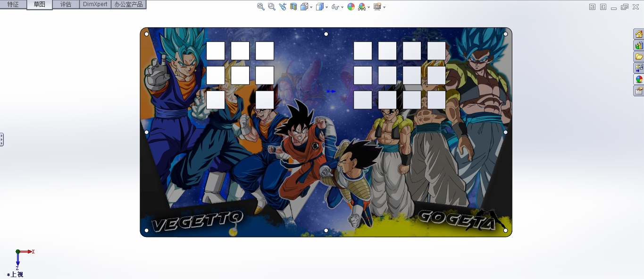This screenshot has height=279, width=644.
Task: Open the View Settings dropdown arrow
Action: 384,7
